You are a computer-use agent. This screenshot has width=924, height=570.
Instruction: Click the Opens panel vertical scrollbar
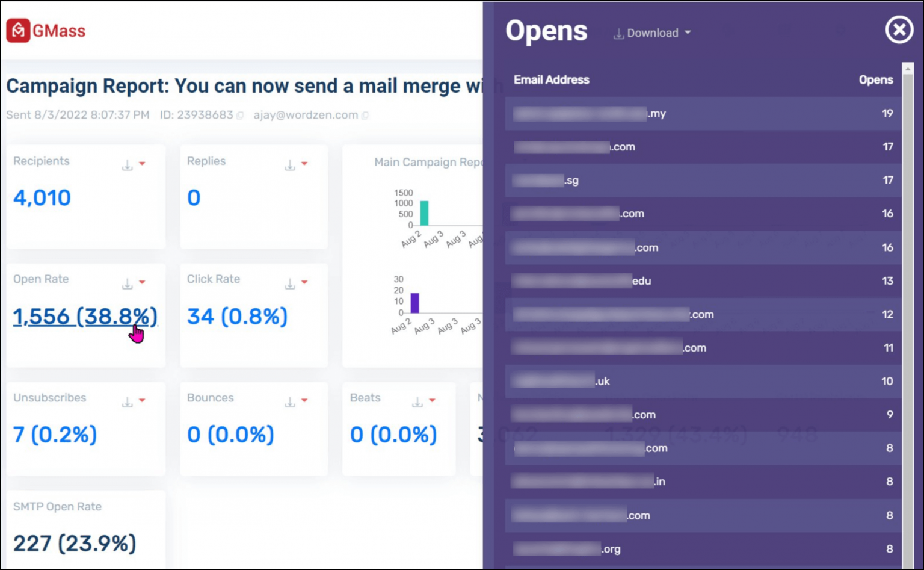908,301
